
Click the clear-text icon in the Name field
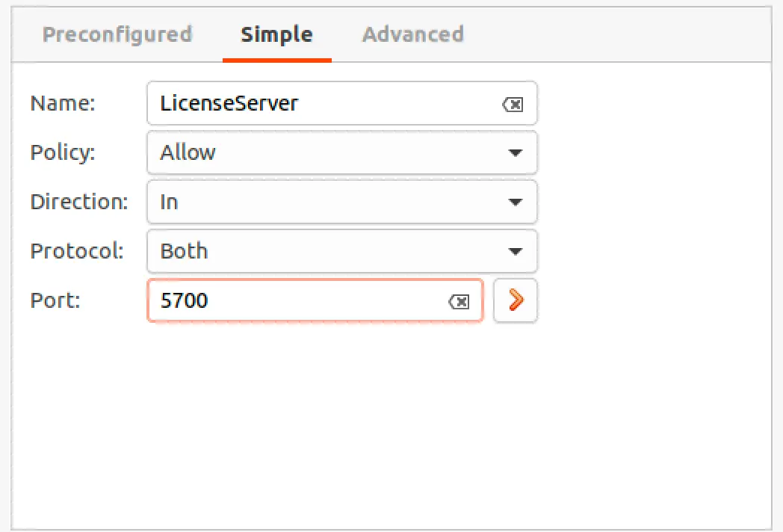point(513,104)
